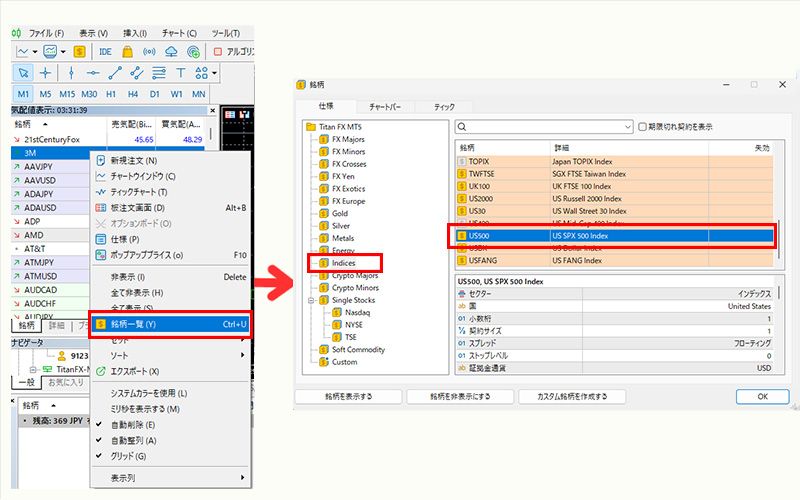Open the search box dropdown arrow
Screen dimensions: 800x500
click(628, 127)
